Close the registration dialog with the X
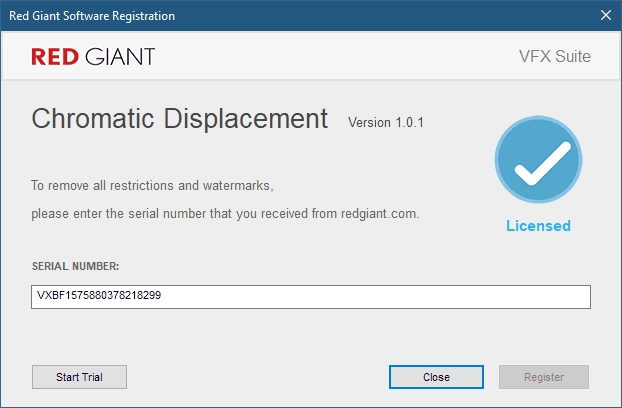Viewport: 622px width, 408px height. 605,15
